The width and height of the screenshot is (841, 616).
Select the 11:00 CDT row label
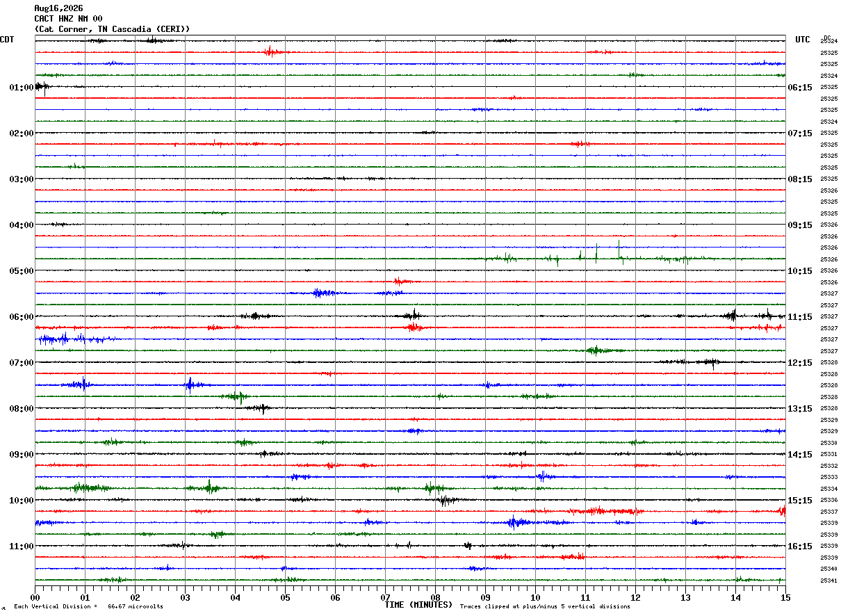tap(21, 546)
